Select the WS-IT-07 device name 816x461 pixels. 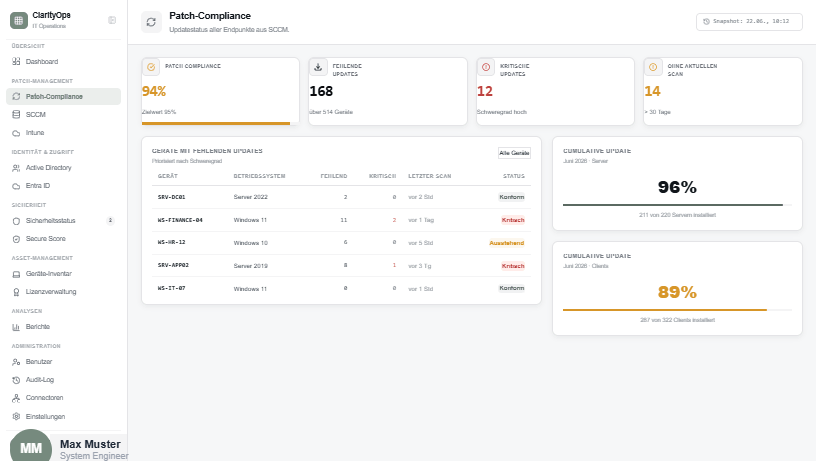coord(171,288)
